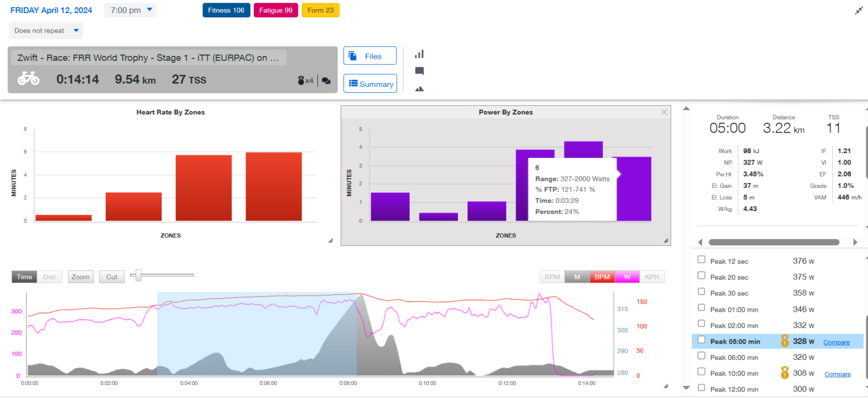Close the Power By Zones chart
This screenshot has height=399, width=868.
(x=664, y=112)
